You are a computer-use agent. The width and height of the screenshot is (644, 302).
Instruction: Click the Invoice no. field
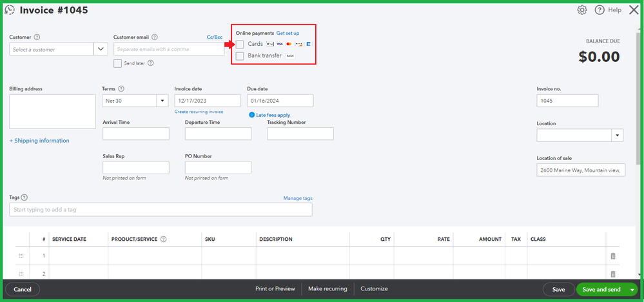tap(567, 101)
